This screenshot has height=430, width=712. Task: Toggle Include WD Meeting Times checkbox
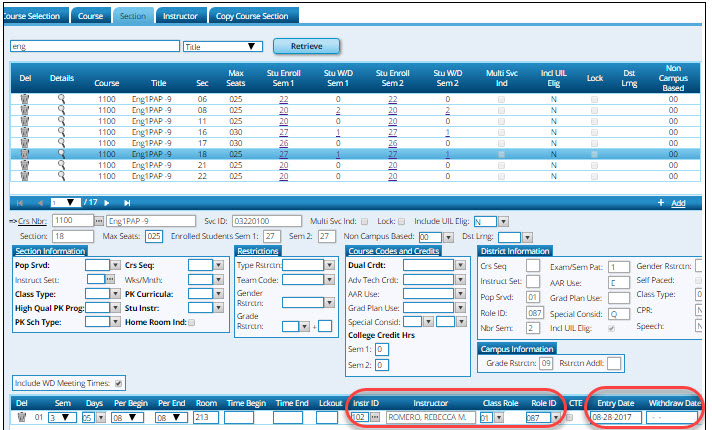tap(120, 382)
